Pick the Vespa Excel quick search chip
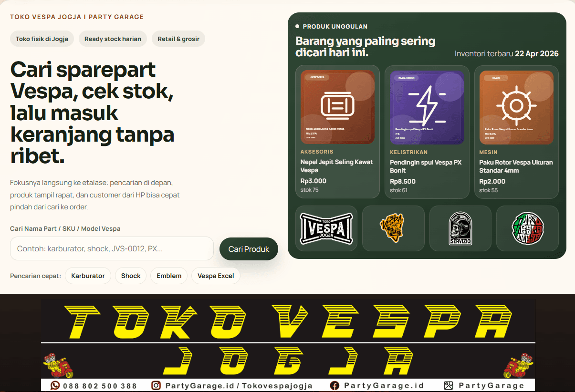Image resolution: width=575 pixels, height=392 pixels. [x=216, y=276]
